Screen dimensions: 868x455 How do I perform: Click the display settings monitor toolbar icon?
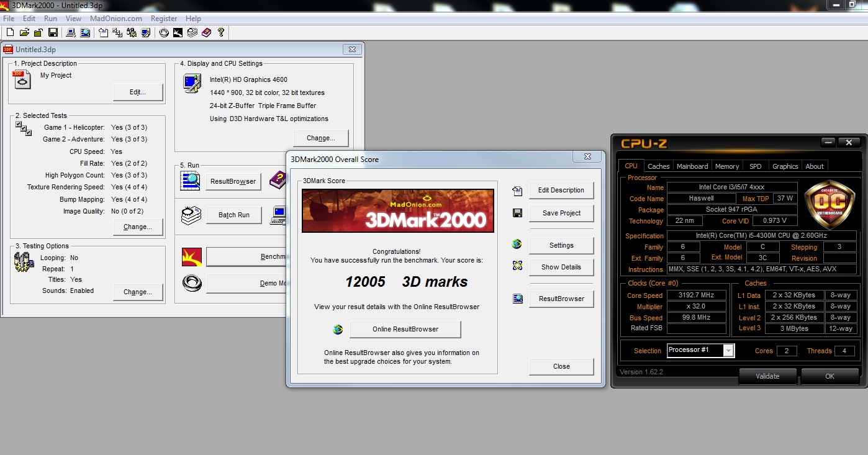coord(145,32)
